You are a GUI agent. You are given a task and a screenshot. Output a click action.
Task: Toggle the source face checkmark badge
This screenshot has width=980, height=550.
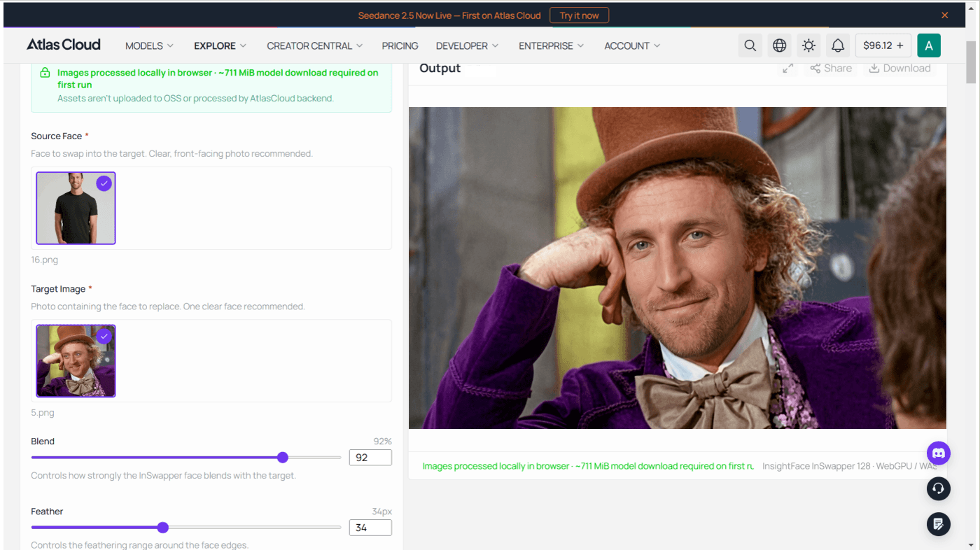[104, 183]
